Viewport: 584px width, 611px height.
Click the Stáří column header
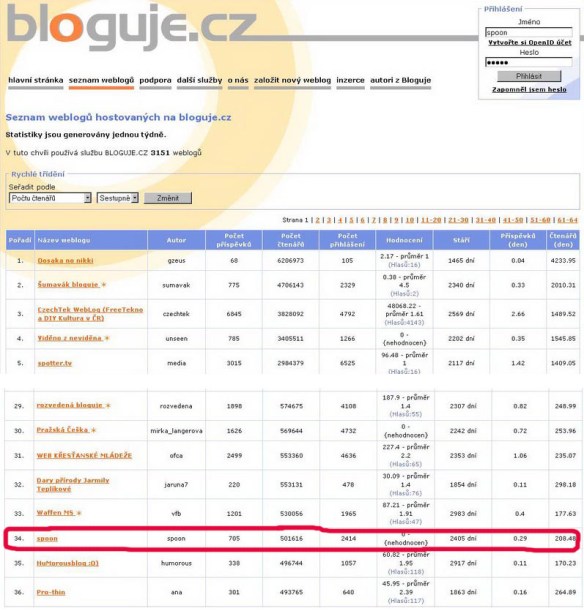[x=461, y=240]
